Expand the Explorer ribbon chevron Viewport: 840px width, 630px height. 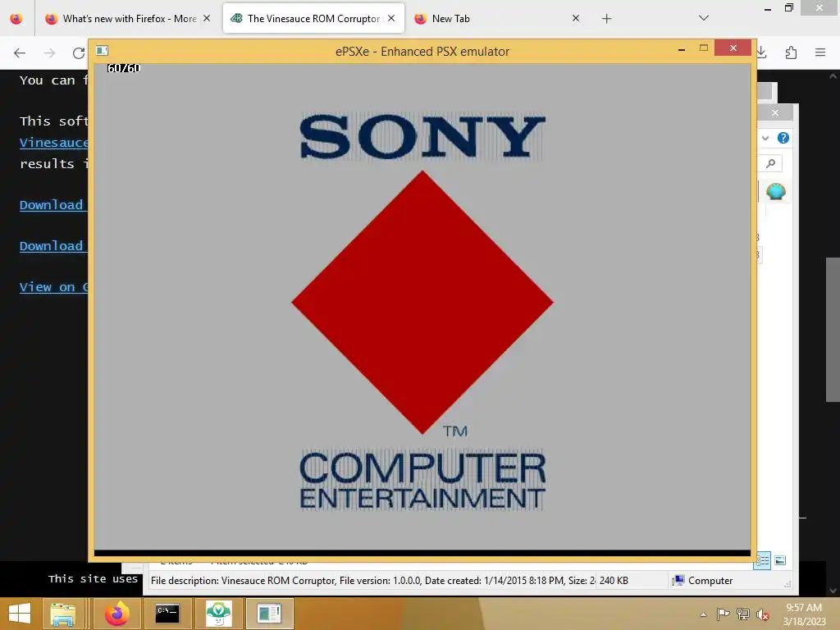[765, 138]
